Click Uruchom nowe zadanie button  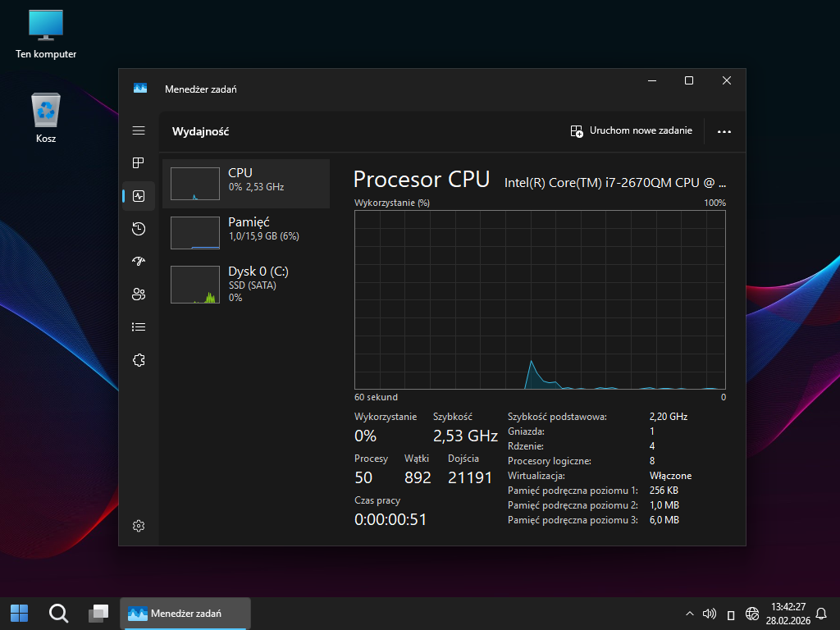tap(632, 131)
